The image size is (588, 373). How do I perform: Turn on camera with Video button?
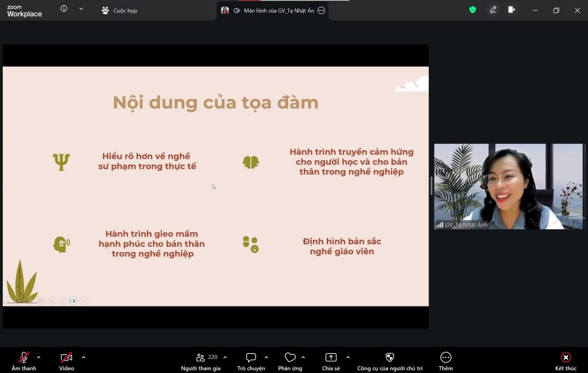[67, 358]
